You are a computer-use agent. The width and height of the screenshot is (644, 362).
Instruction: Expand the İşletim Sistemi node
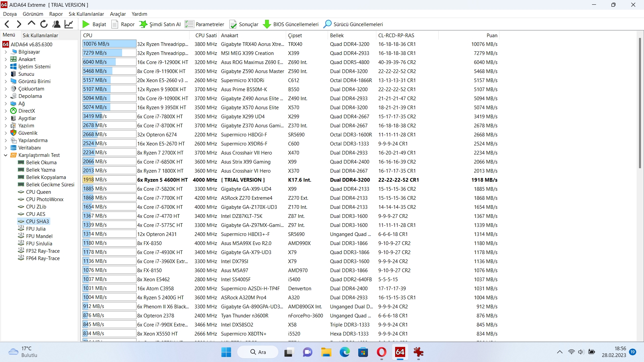pos(6,67)
